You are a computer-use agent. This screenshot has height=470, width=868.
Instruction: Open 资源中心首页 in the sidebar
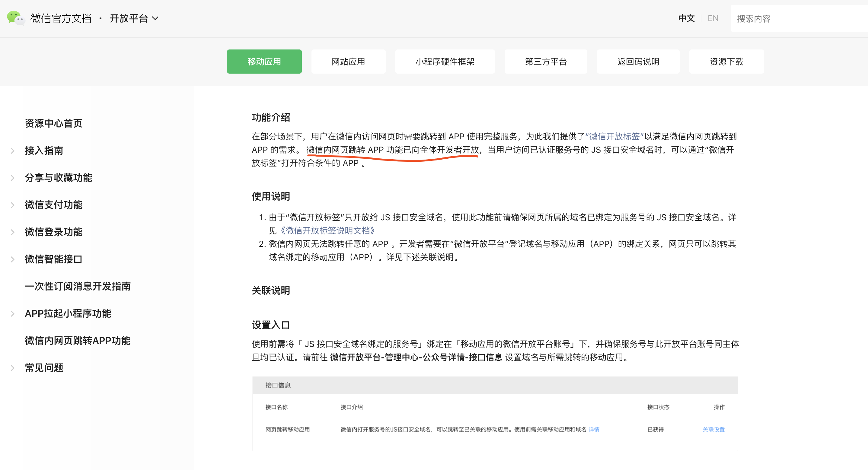(54, 123)
